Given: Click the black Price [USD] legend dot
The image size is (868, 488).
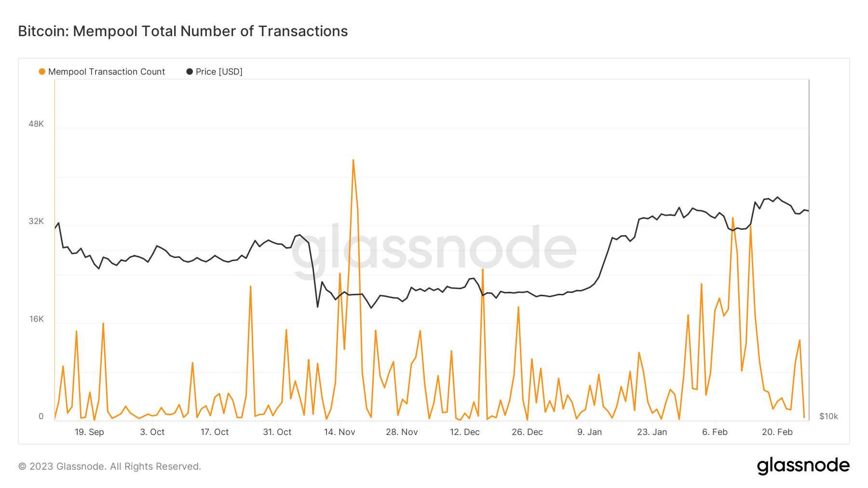Looking at the screenshot, I should coord(190,72).
